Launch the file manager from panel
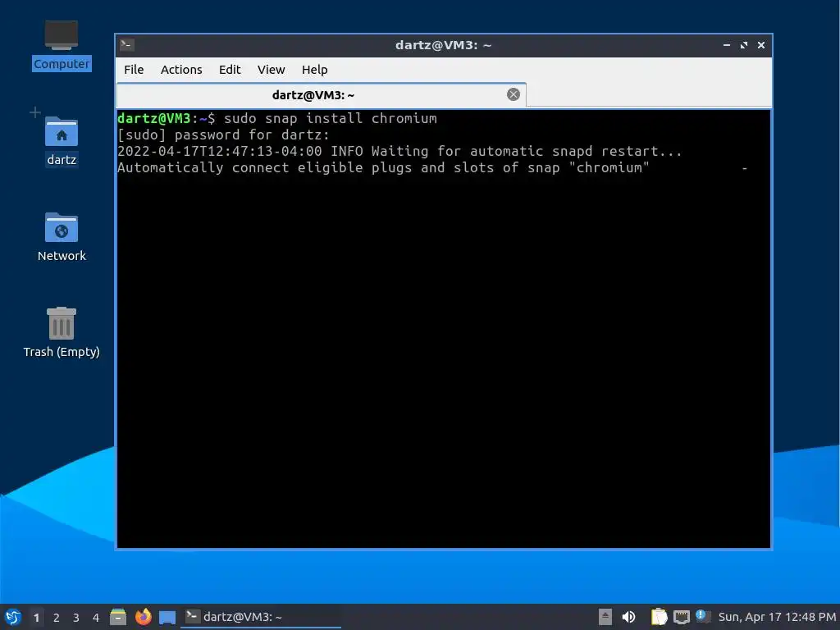The height and width of the screenshot is (630, 840). click(118, 617)
